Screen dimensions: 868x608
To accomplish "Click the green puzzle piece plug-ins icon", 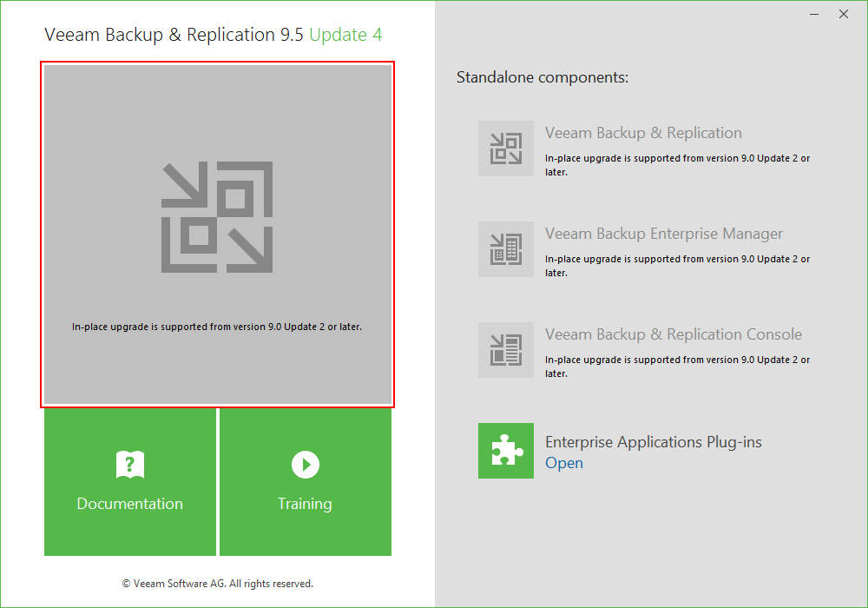I will click(x=505, y=451).
